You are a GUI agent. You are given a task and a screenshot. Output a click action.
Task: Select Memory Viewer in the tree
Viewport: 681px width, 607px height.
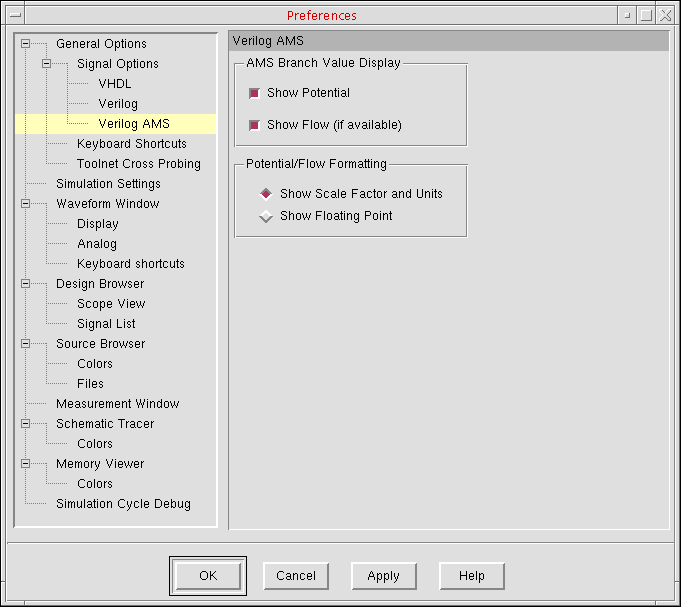pyautogui.click(x=100, y=464)
